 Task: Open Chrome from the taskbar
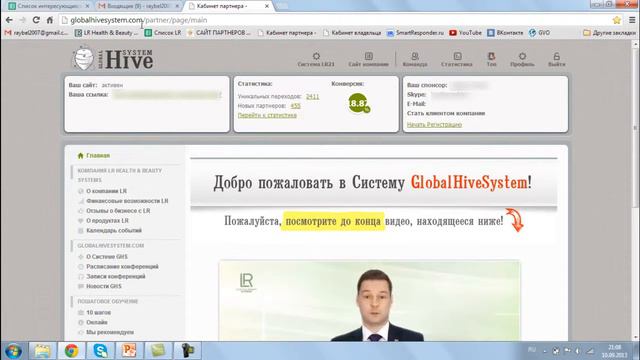point(71,351)
